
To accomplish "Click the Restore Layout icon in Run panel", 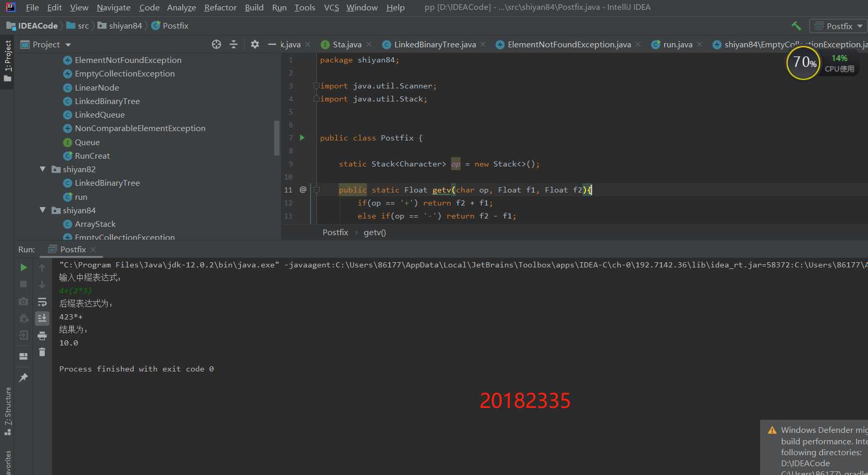I will click(23, 356).
